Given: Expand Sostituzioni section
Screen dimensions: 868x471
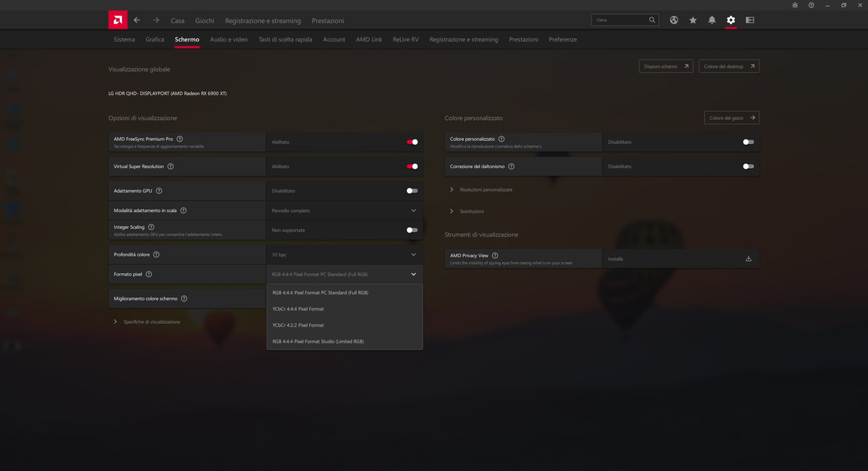Looking at the screenshot, I should [x=467, y=211].
